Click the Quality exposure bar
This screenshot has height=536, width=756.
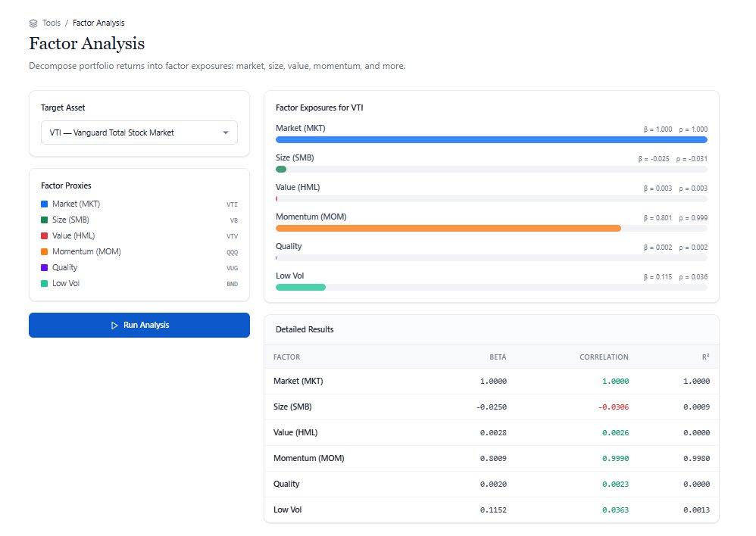[276, 258]
